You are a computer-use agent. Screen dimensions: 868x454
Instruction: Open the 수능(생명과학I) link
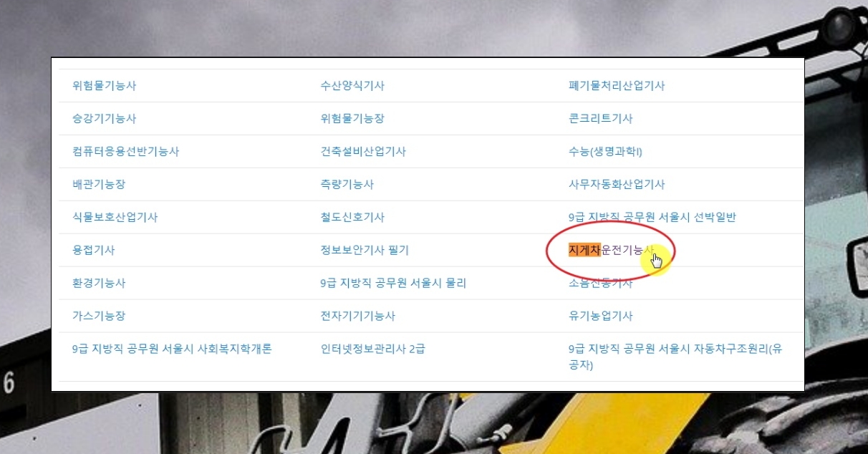(x=605, y=152)
